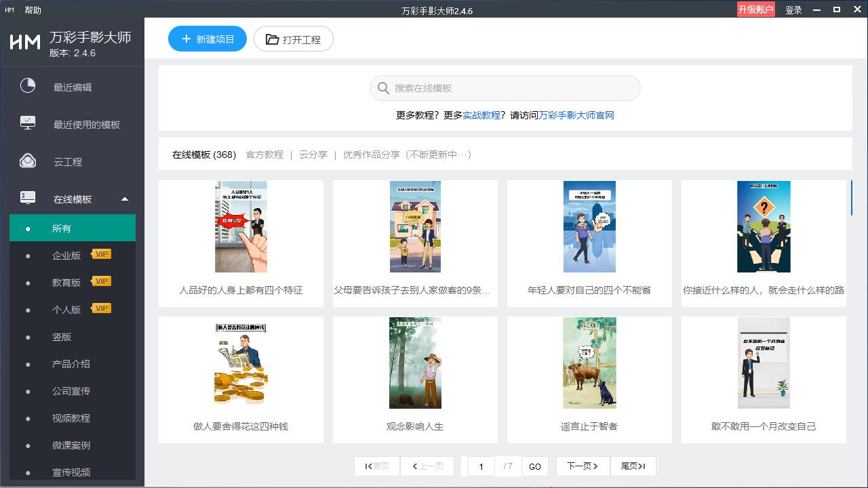Viewport: 868px width, 488px height.
Task: Click 下一页 to go to next page
Action: pos(582,466)
